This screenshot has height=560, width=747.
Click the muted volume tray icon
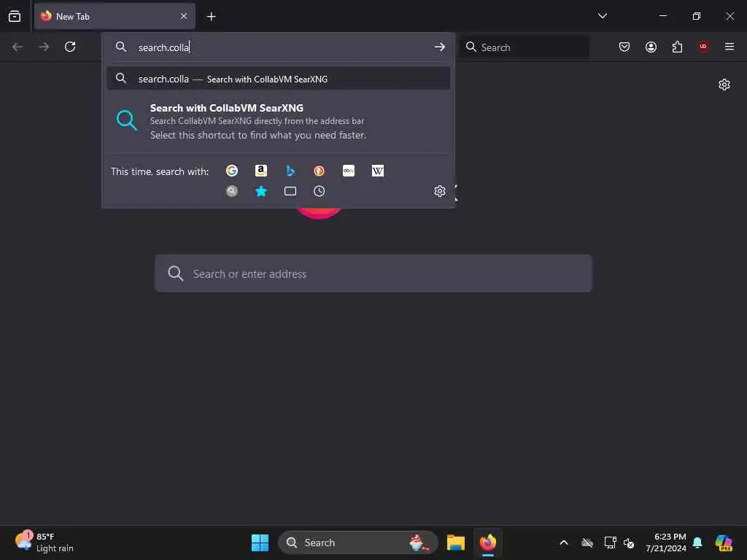click(x=629, y=542)
